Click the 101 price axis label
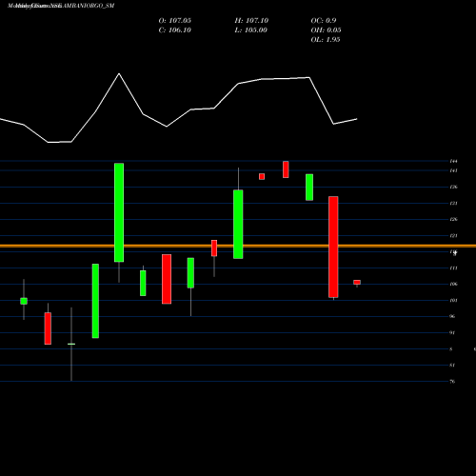The width and height of the screenshot is (476, 476). click(x=453, y=300)
